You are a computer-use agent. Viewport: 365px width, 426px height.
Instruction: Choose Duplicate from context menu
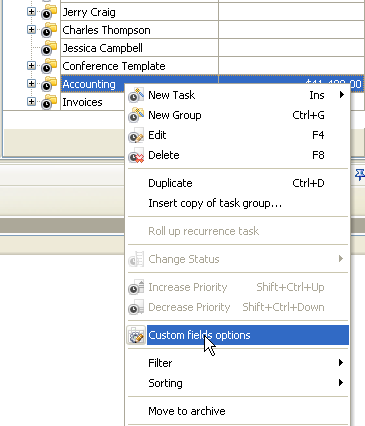point(238,183)
